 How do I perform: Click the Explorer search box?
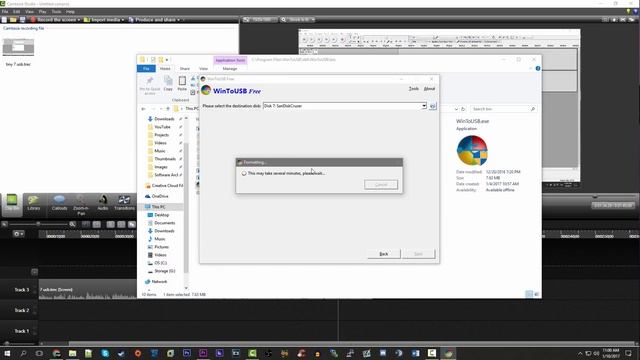pos(503,109)
